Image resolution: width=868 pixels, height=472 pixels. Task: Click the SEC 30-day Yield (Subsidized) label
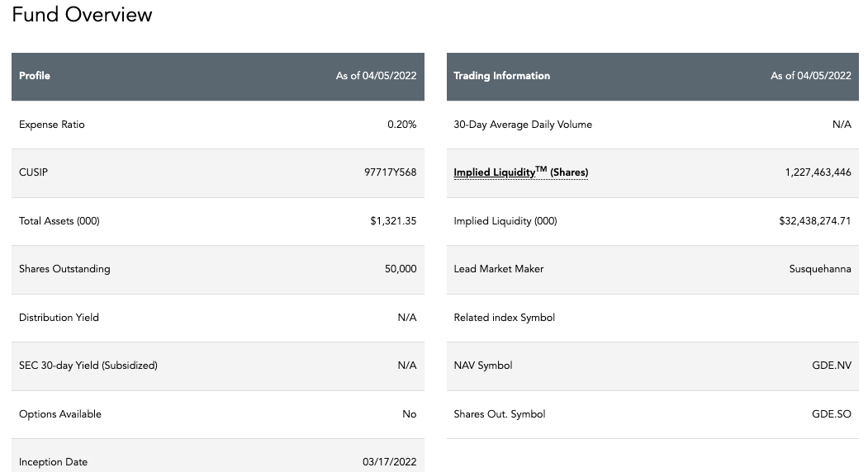tap(88, 366)
